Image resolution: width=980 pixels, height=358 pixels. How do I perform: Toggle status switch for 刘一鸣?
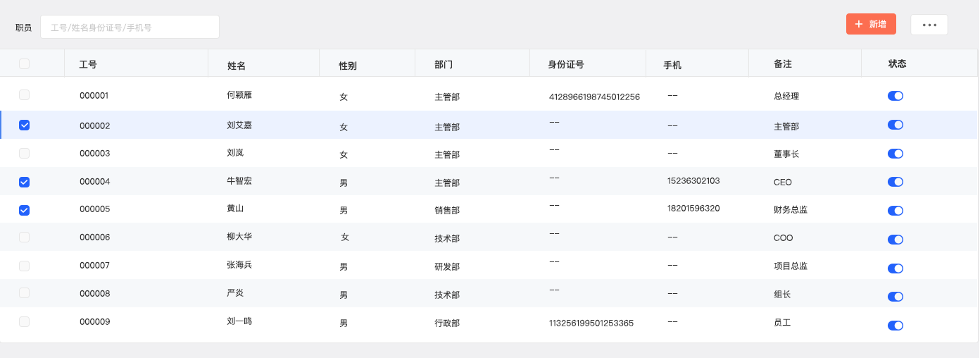895,326
